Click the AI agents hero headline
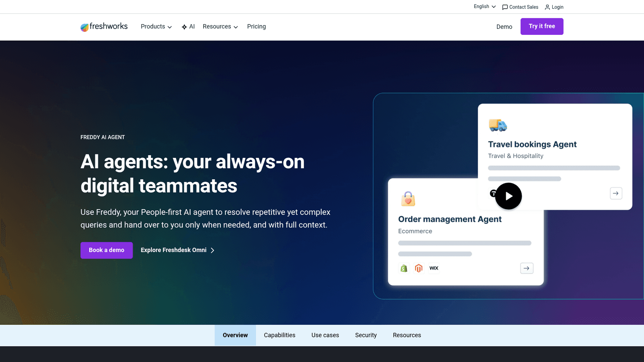 192,174
